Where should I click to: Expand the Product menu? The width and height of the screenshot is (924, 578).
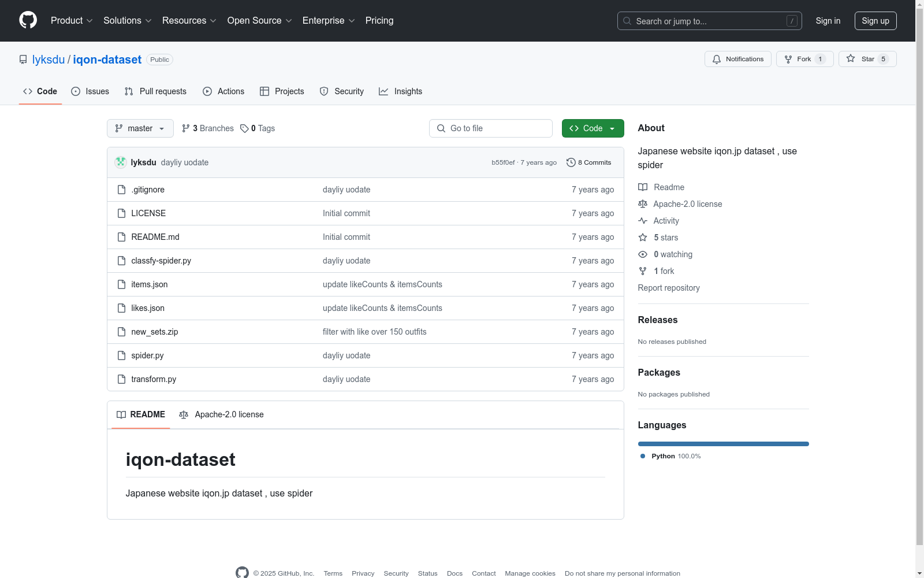tap(72, 21)
